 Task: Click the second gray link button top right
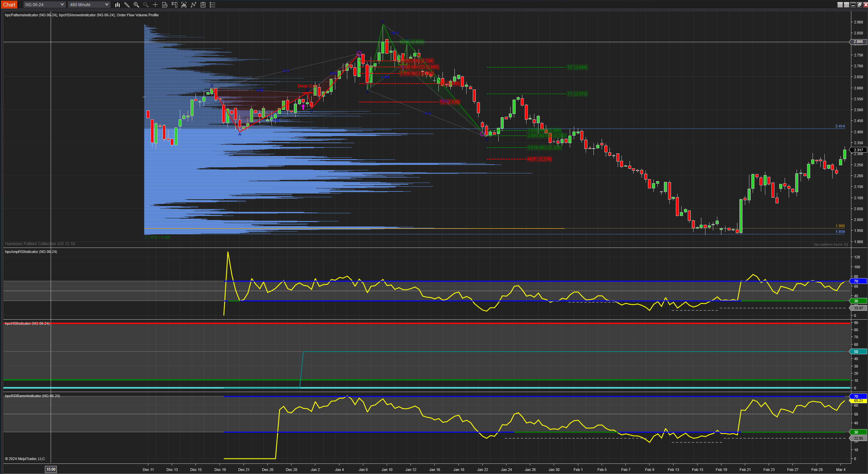[x=847, y=5]
